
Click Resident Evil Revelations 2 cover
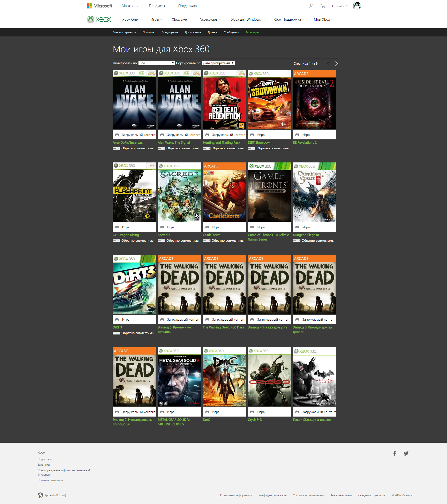315,100
